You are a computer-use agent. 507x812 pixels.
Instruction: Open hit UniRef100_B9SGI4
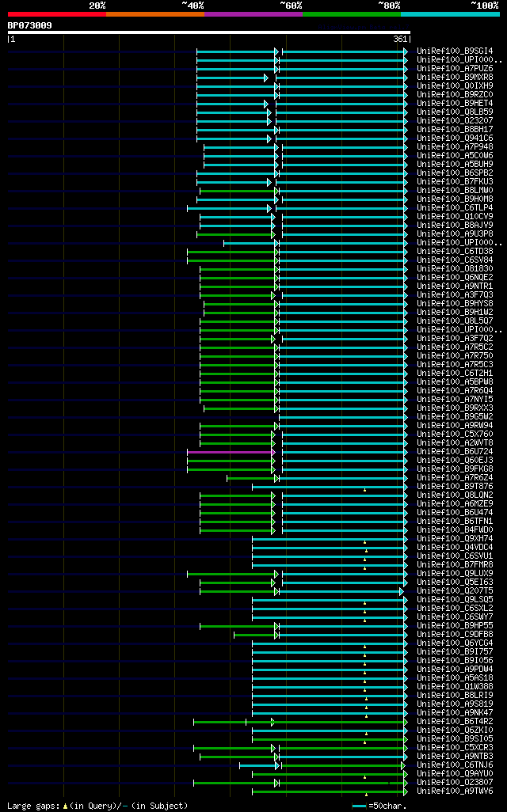click(x=456, y=51)
